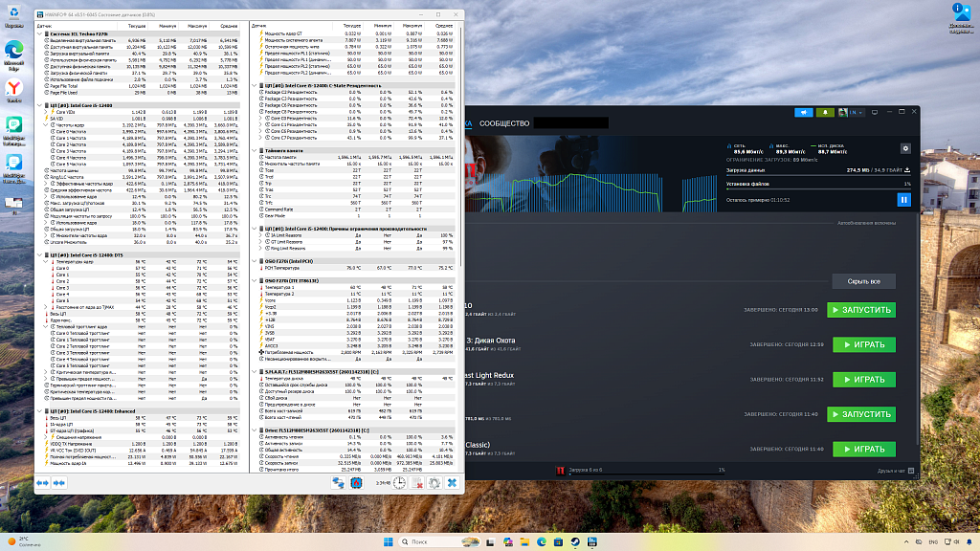Click Максимум header in left HWiNFO pane
The height and width of the screenshot is (551, 980).
coord(197,26)
